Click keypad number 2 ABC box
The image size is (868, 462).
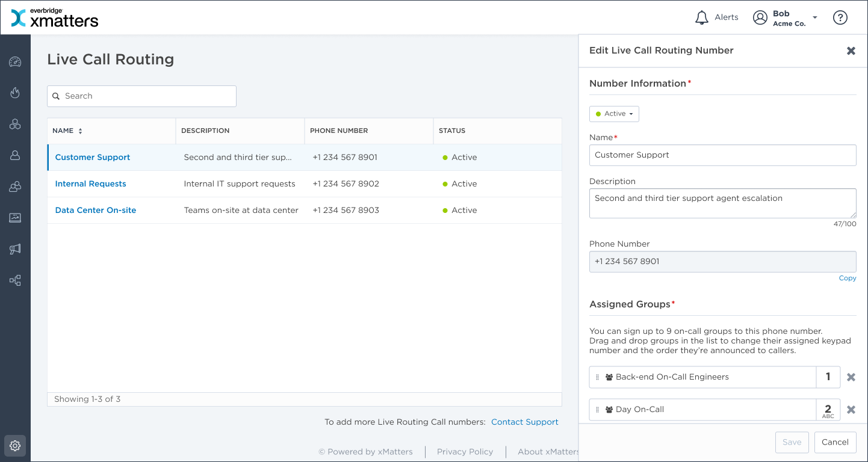828,410
